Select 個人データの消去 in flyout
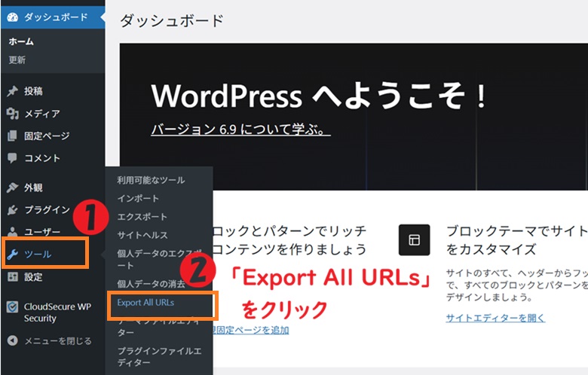 [151, 284]
